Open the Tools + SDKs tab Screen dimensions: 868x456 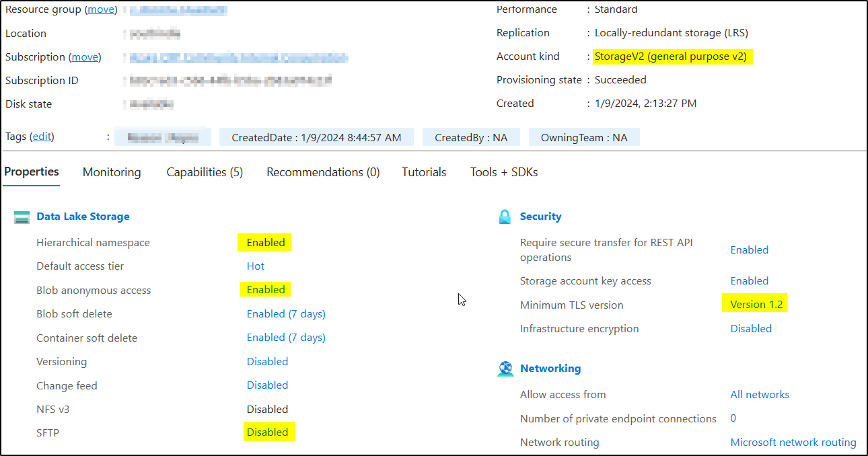[504, 172]
